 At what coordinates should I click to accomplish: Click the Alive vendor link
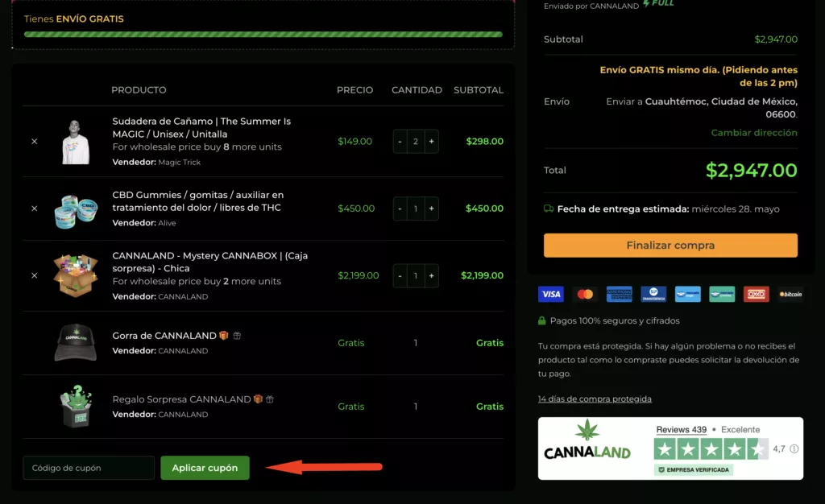167,223
